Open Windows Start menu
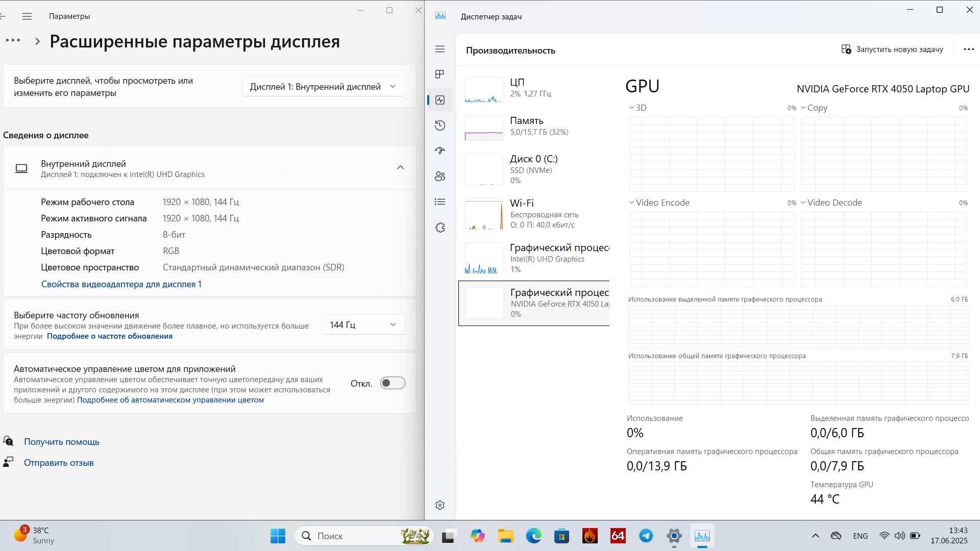The image size is (980, 551). [278, 536]
